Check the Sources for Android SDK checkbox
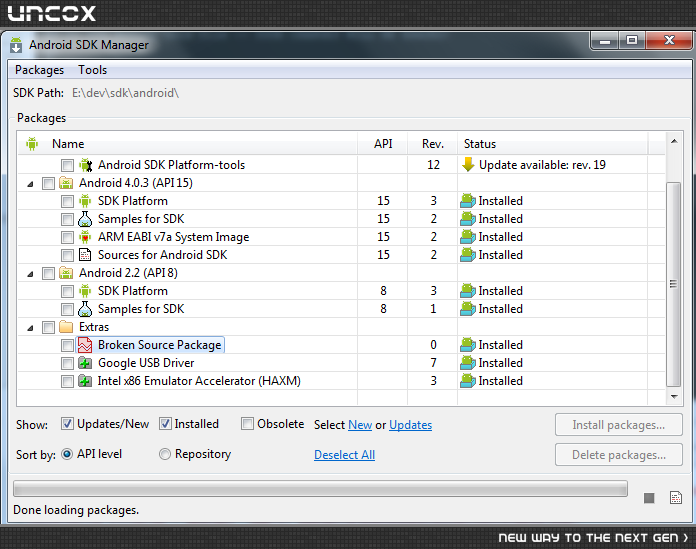The height and width of the screenshot is (549, 696). [67, 255]
